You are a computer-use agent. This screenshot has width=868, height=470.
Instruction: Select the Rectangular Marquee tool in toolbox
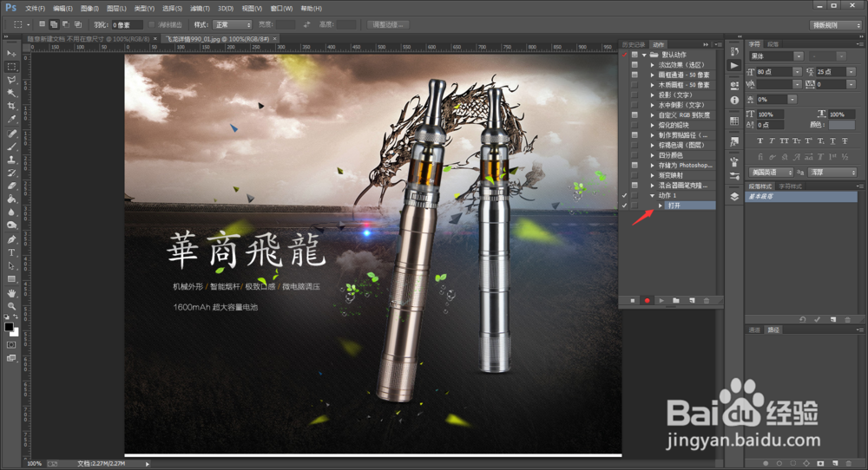(x=11, y=67)
